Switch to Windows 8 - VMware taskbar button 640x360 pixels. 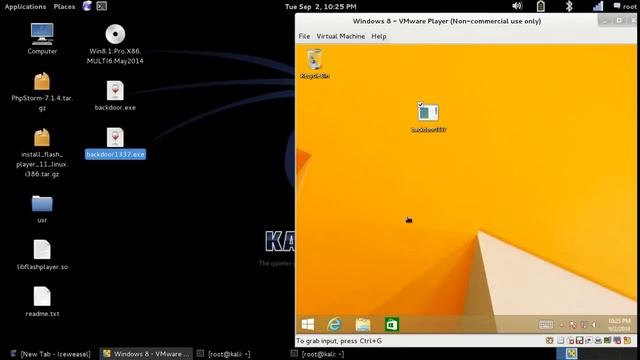[146, 354]
